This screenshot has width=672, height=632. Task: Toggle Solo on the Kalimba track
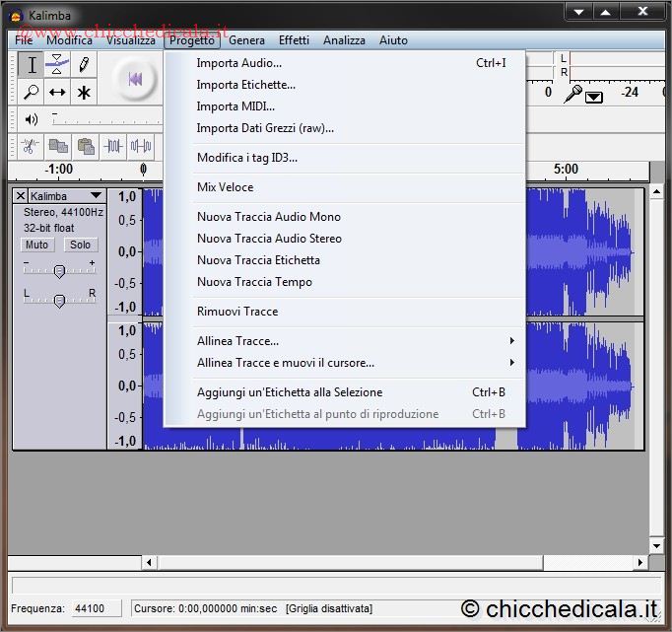point(80,245)
